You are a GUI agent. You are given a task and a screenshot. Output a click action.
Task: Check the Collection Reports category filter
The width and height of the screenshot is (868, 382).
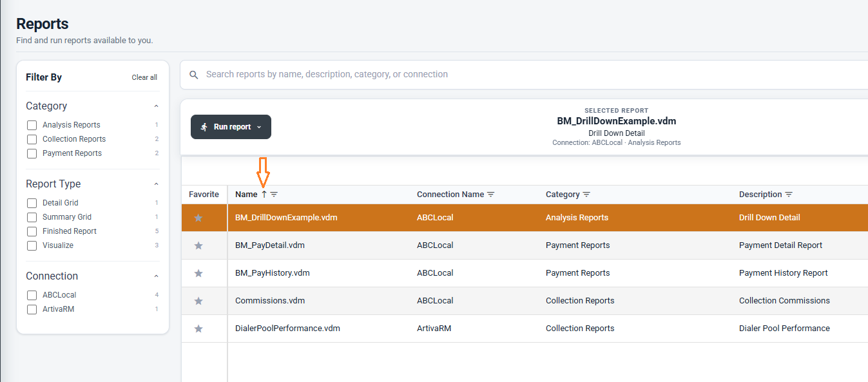[32, 139]
